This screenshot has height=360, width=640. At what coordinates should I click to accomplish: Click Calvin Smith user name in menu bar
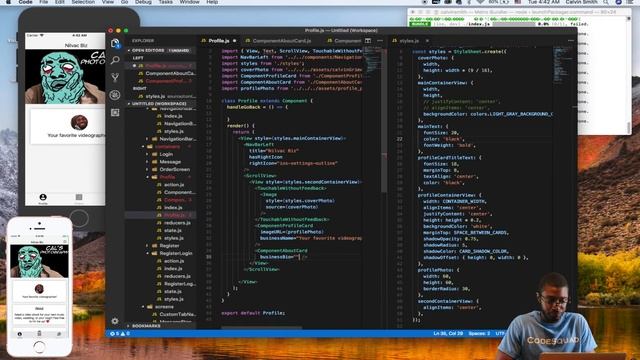(582, 2)
